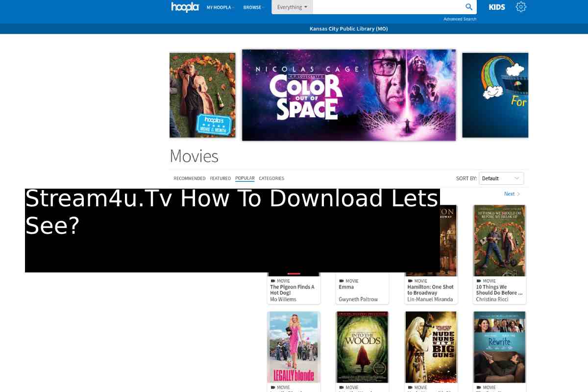588x392 pixels.
Task: Click Lin-Manuel Miranda name link
Action: click(430, 299)
